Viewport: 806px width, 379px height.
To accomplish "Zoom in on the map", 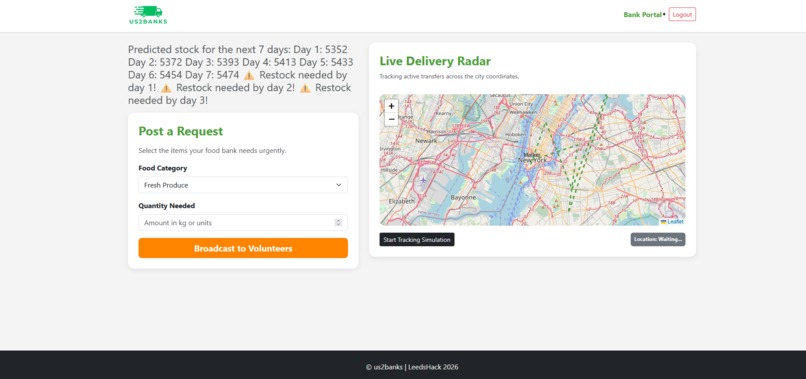I will click(x=391, y=106).
